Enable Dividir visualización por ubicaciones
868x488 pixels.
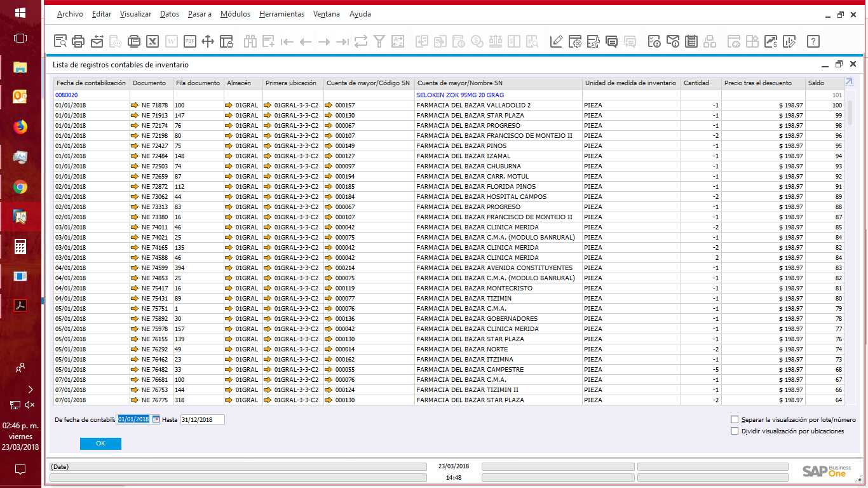click(x=735, y=431)
